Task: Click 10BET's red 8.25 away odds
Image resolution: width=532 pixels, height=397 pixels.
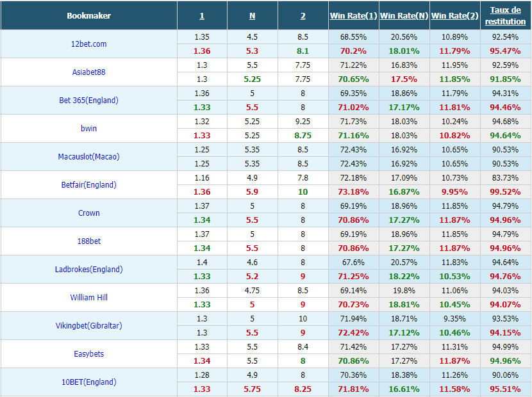Action: (303, 389)
